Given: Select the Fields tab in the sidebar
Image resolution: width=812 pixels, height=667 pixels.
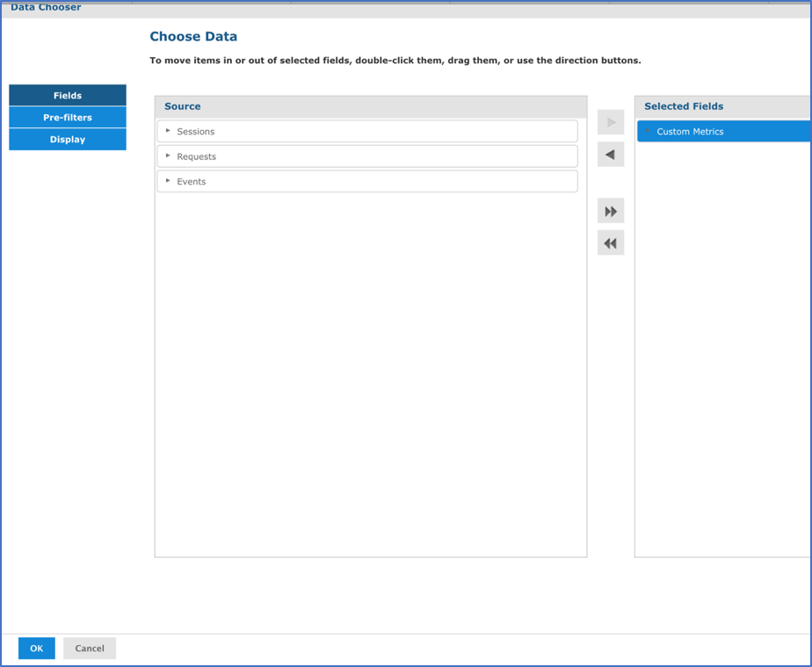Looking at the screenshot, I should (67, 95).
